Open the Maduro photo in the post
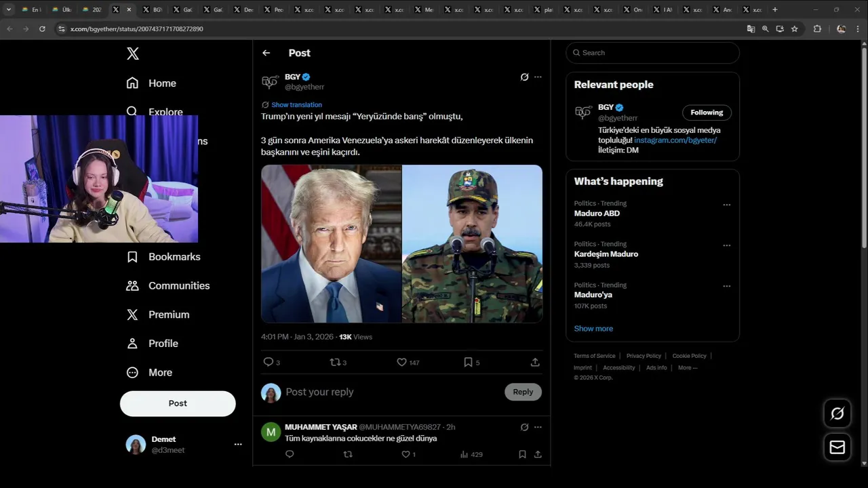Screen dimensions: 868x488 pyautogui.click(x=472, y=244)
